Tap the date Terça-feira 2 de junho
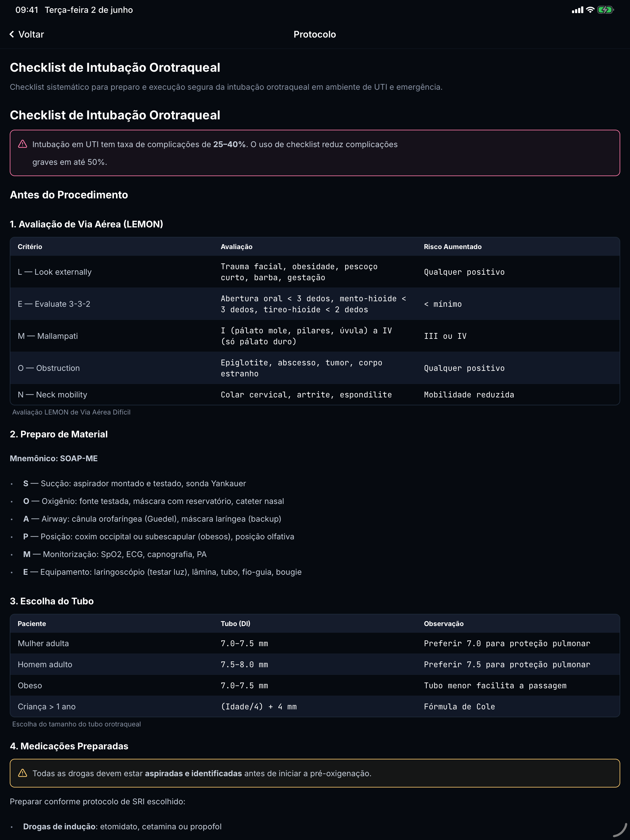630x840 pixels. pos(89,10)
